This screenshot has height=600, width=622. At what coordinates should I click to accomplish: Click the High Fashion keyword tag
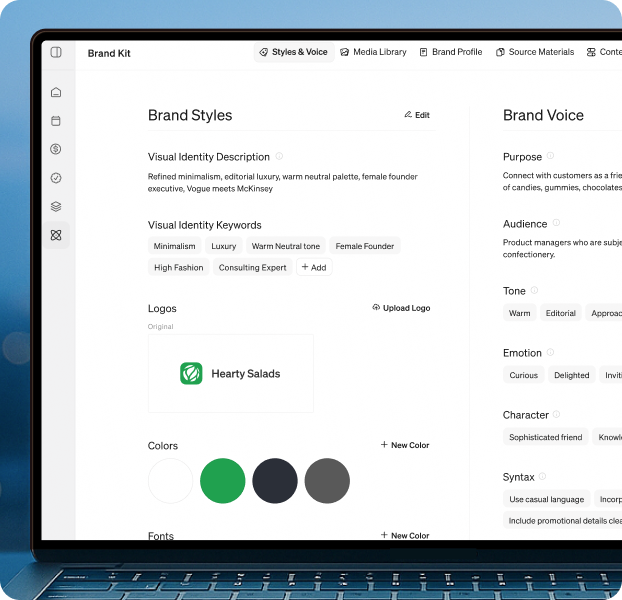click(179, 267)
